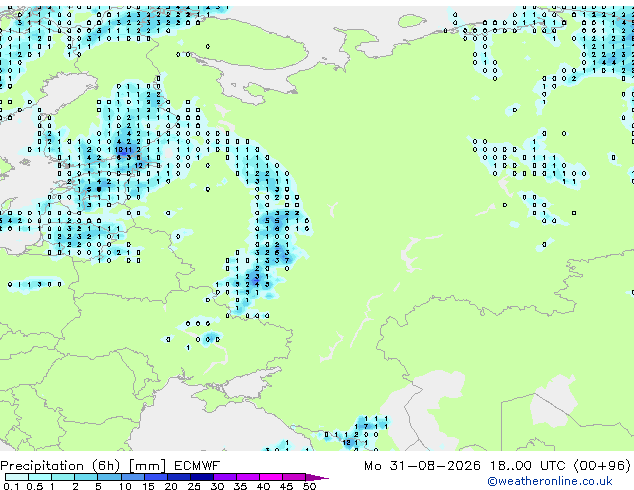Click the 10–15 mm medium blue swatch
Image resolution: width=634 pixels, height=490 pixels.
tap(132, 477)
